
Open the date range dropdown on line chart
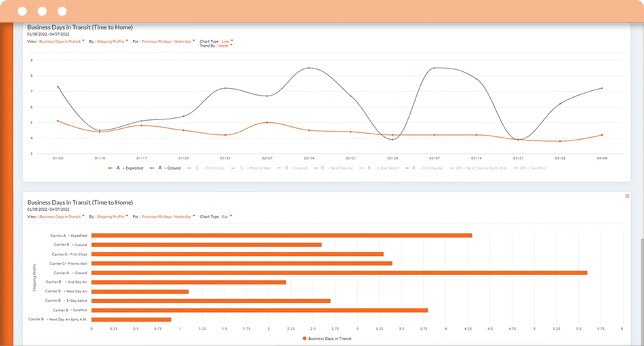[x=167, y=41]
